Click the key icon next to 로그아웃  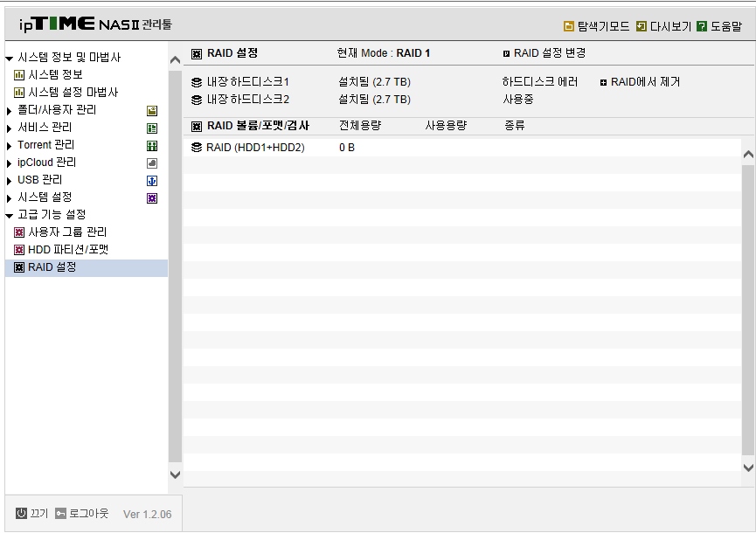60,513
